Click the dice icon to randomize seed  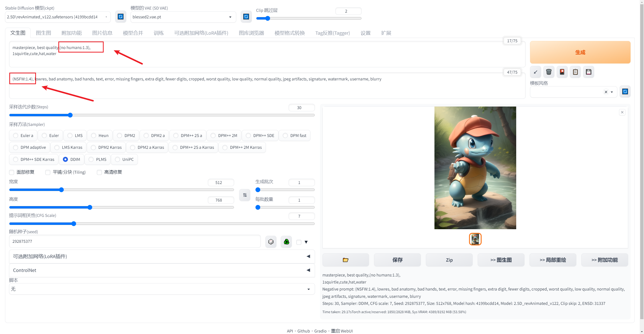(271, 242)
